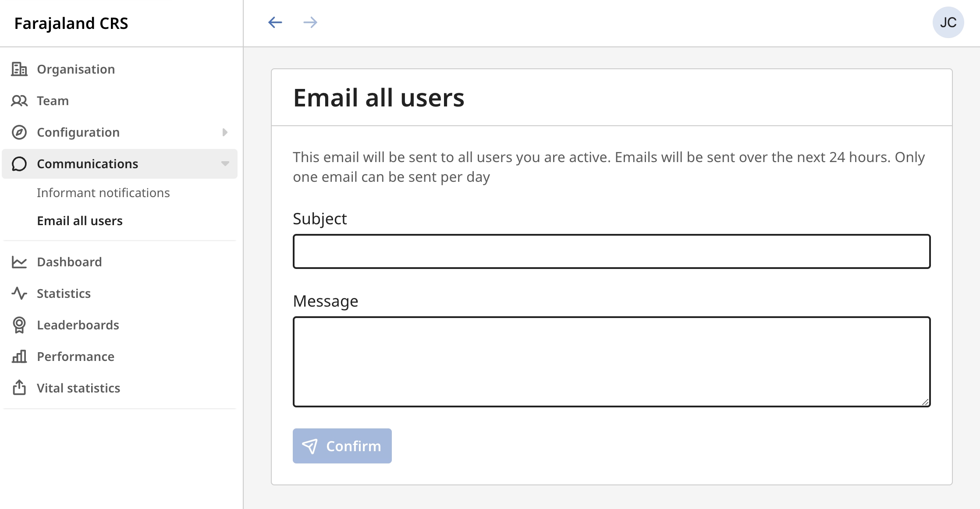
Task: Click the Statistics pulse icon
Action: pyautogui.click(x=19, y=293)
